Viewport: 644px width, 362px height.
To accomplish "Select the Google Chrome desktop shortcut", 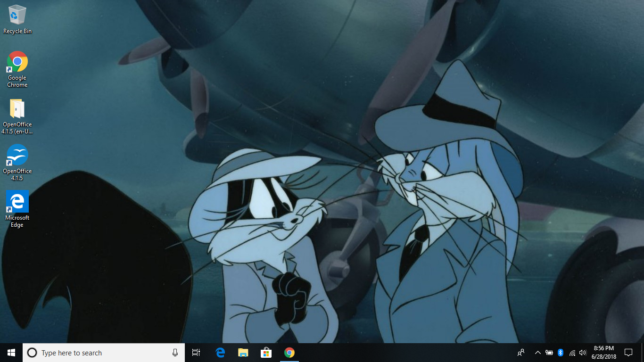I will [x=17, y=69].
